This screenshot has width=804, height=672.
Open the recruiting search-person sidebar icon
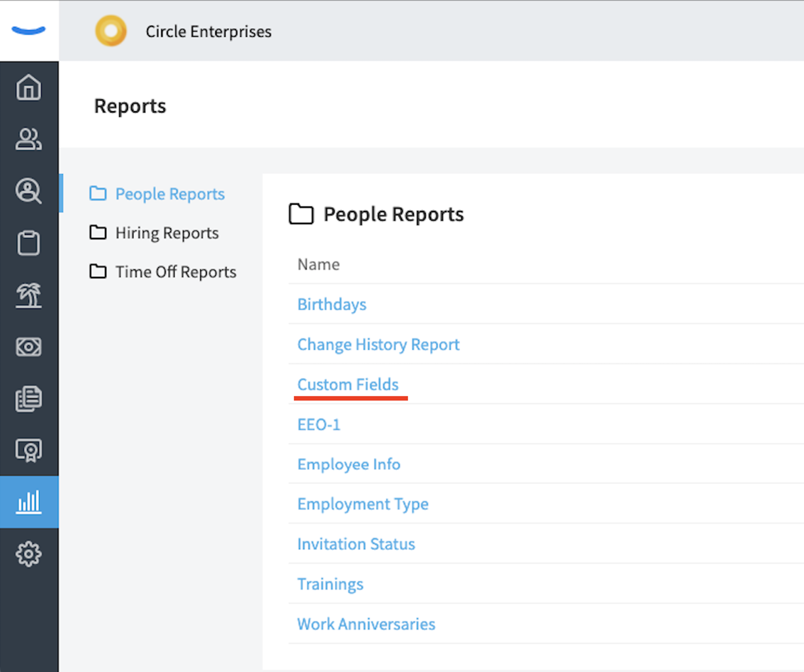[x=29, y=191]
